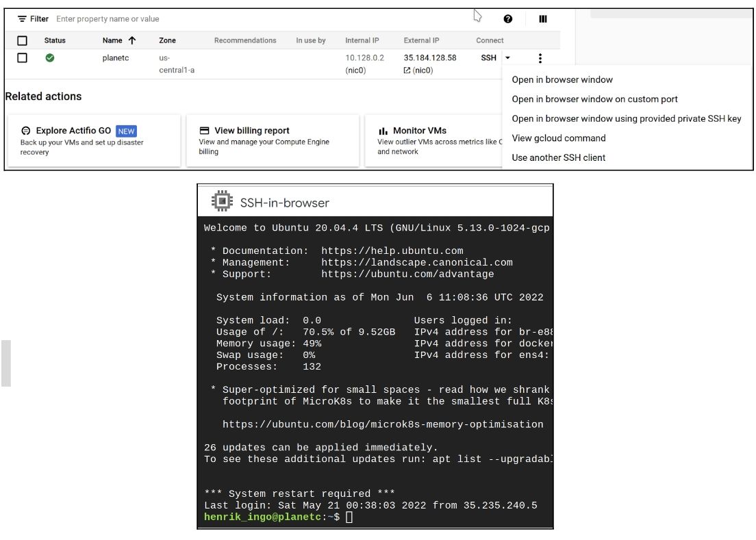Open the View billing report card
The height and width of the screenshot is (540, 756).
pyautogui.click(x=273, y=141)
